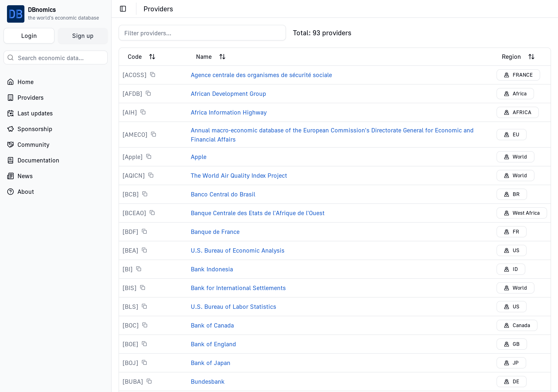This screenshot has width=558, height=392.
Task: Sort table by Code column
Action: [141, 57]
